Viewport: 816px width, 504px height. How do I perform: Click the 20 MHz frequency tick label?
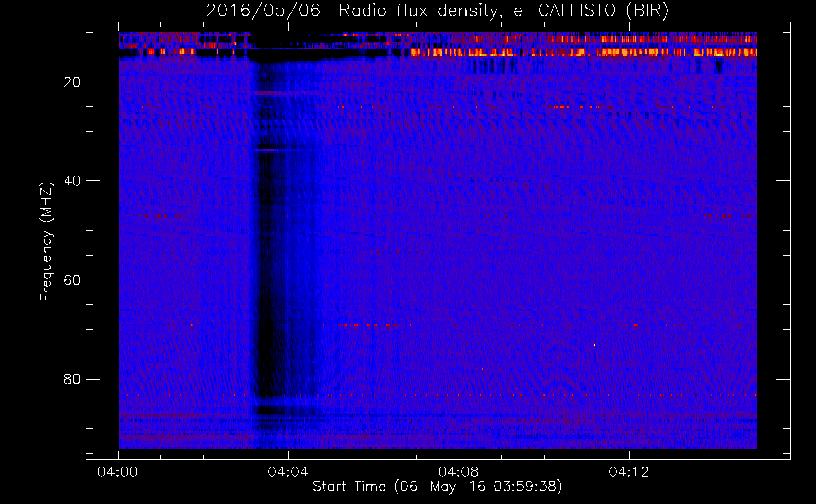[72, 82]
